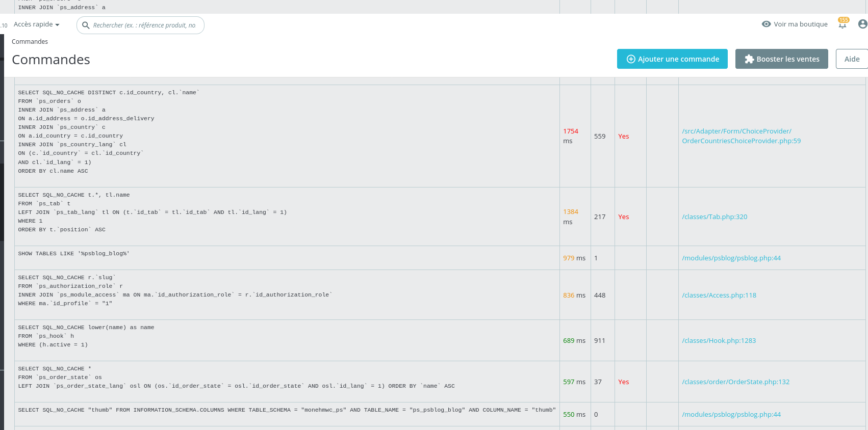Click the Commandes page heading
Screen dimensions: 868x430
tap(51, 60)
